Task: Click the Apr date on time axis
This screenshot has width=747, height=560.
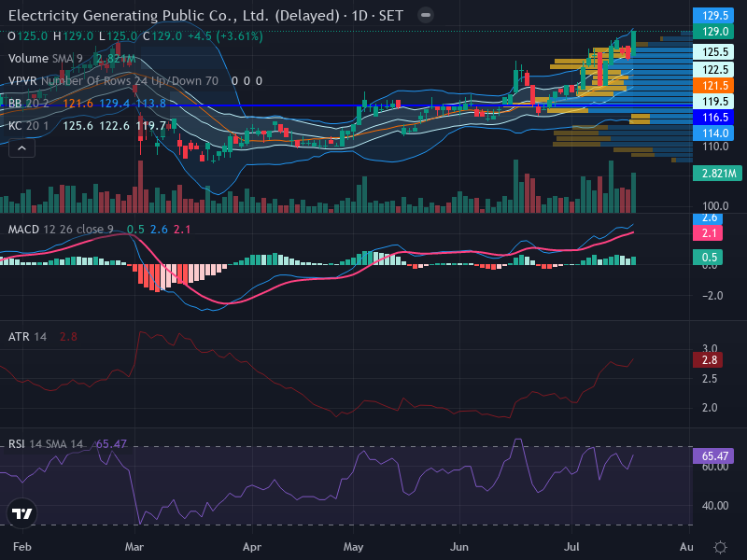Action: pos(252,547)
